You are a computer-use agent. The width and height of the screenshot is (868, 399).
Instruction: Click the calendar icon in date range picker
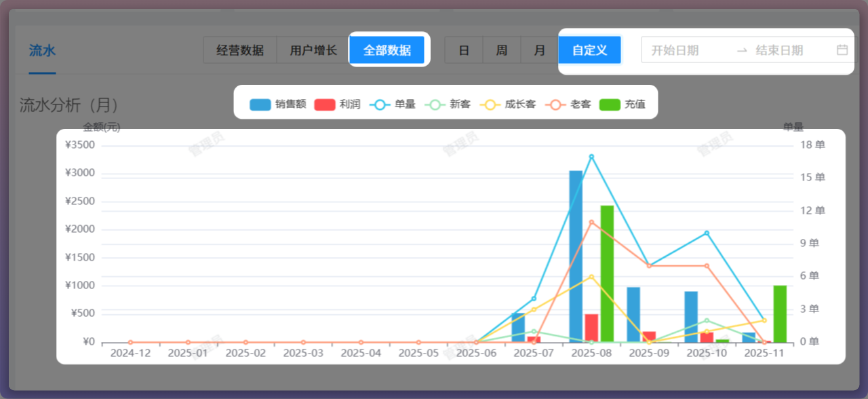tap(842, 50)
